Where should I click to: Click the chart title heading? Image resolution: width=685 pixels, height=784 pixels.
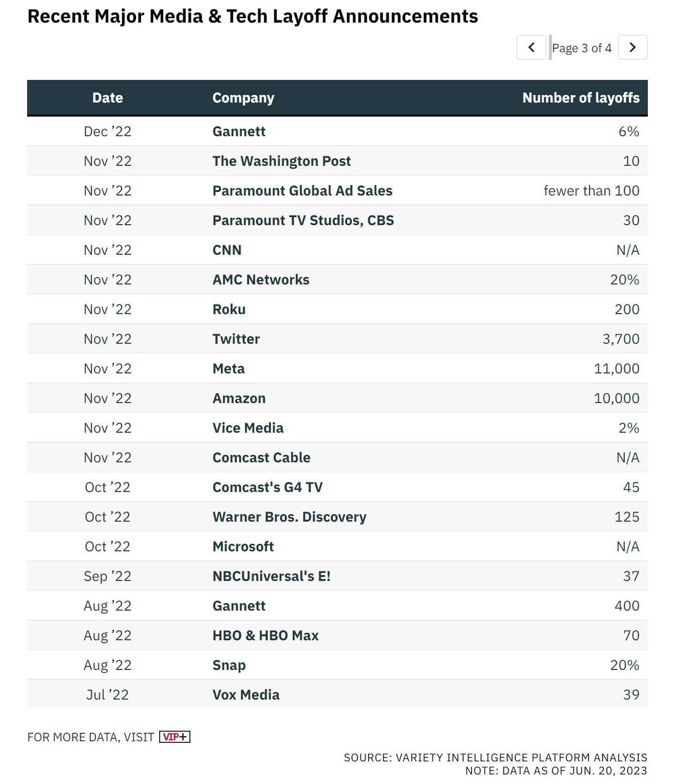[253, 16]
